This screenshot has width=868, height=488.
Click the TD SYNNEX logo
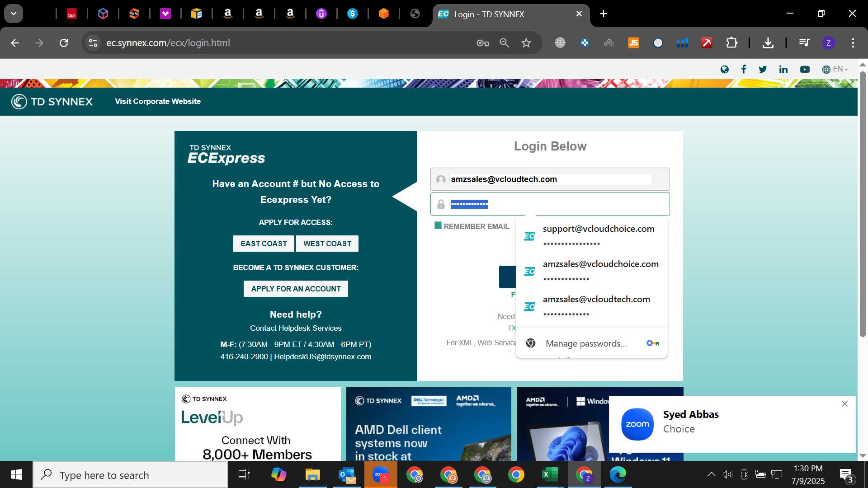pos(52,102)
